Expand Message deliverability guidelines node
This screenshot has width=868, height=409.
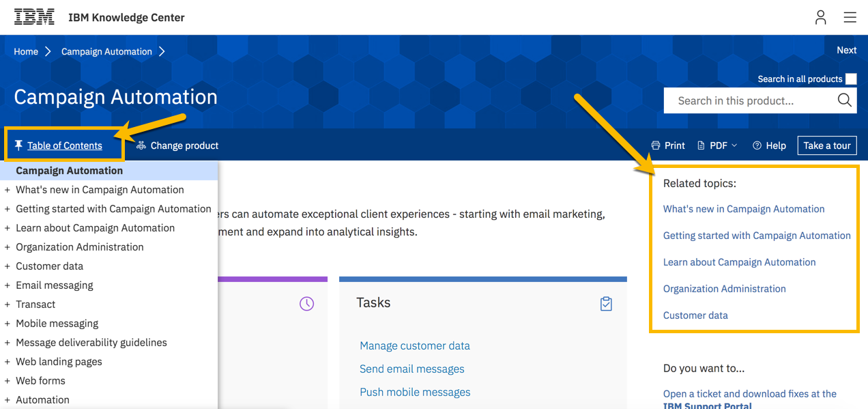click(x=7, y=343)
